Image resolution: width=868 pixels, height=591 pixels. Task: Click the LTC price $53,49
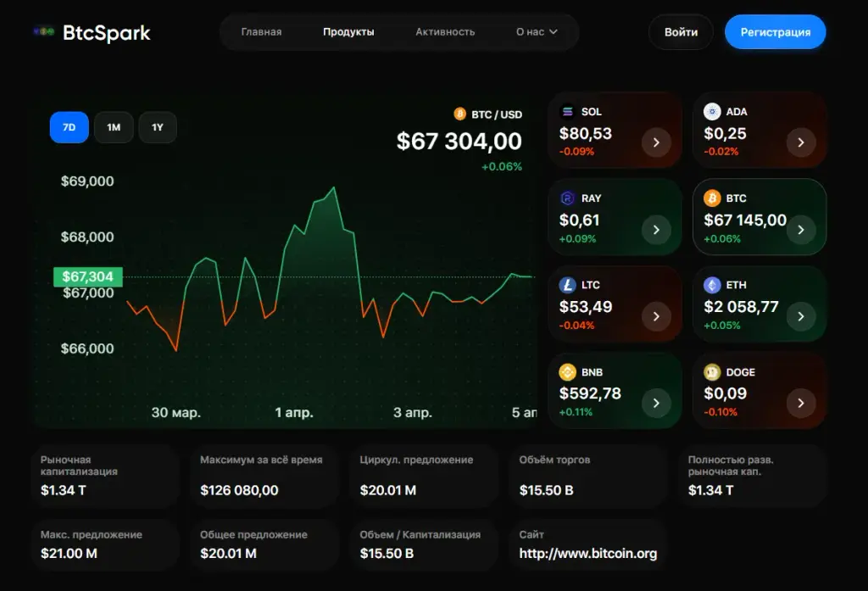585,307
